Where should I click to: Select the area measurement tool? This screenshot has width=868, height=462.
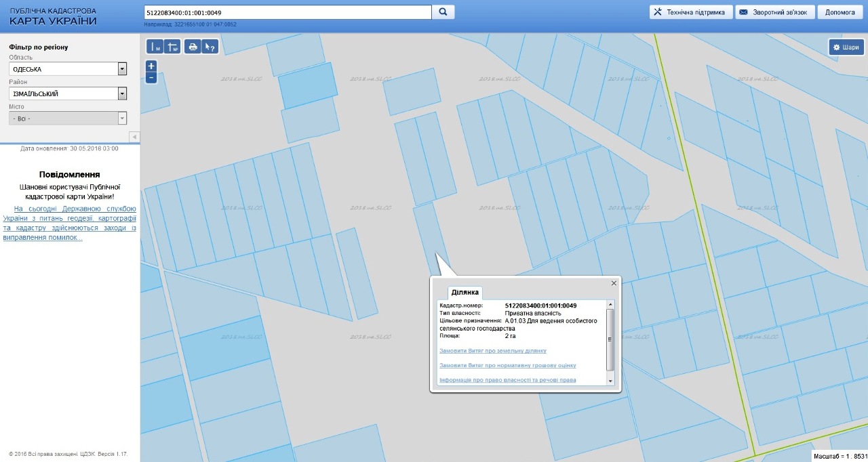click(172, 47)
